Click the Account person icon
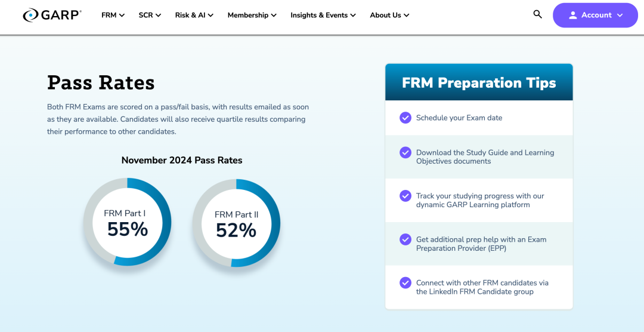Viewport: 644px width, 332px height. coord(573,15)
